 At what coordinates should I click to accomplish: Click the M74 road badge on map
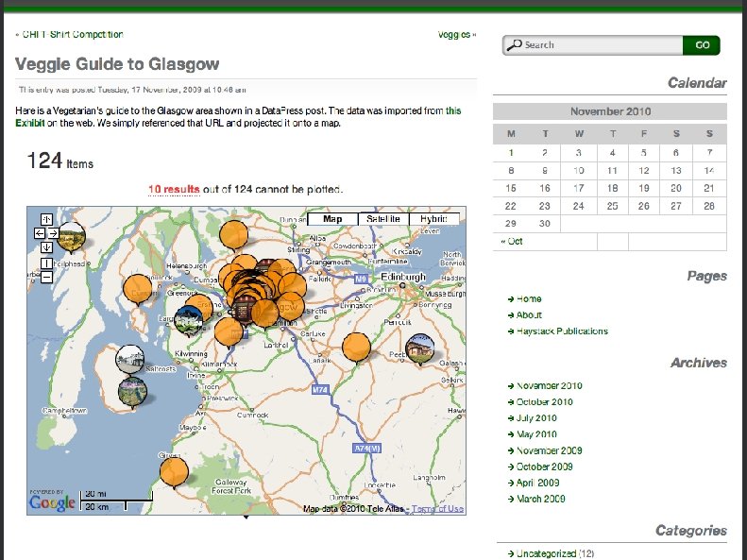[x=319, y=390]
